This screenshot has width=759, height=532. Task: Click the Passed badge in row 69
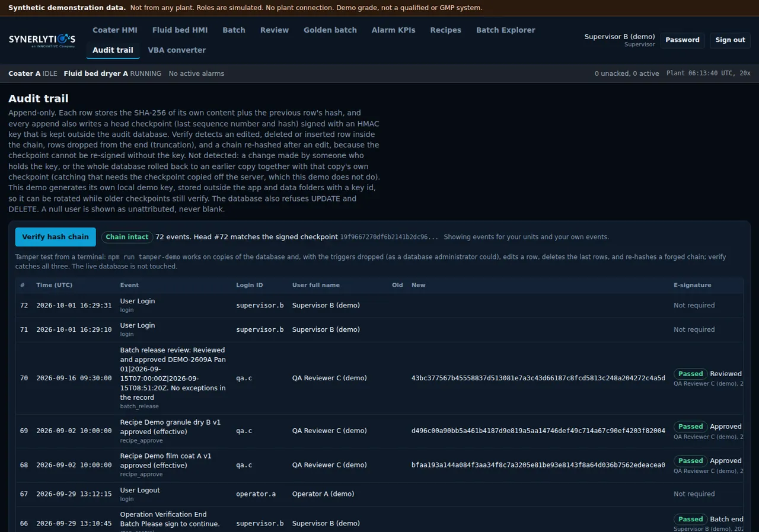690,427
